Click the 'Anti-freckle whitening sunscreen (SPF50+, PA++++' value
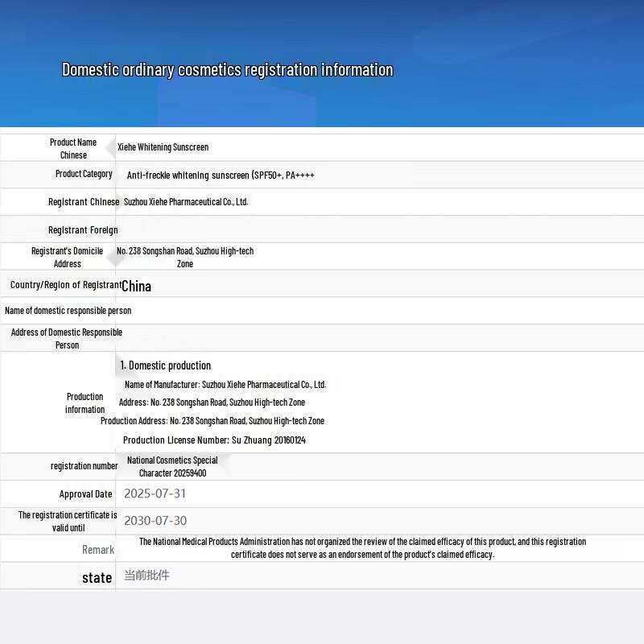 221,175
